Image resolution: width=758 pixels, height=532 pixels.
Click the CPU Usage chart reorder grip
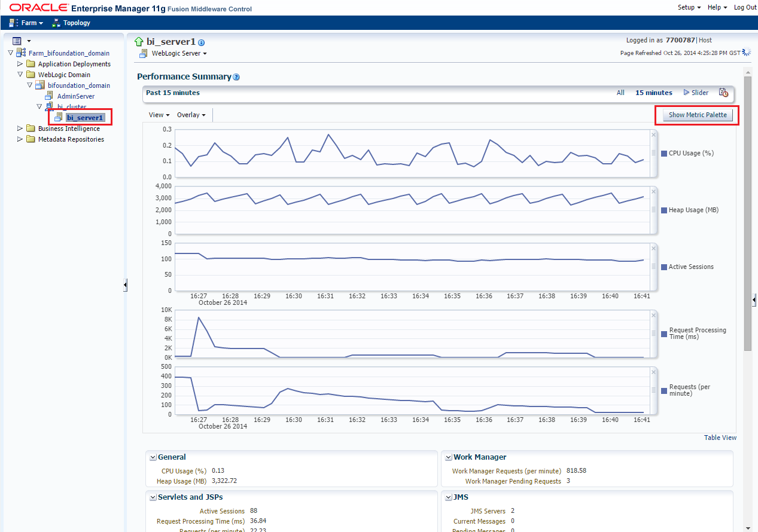click(653, 153)
